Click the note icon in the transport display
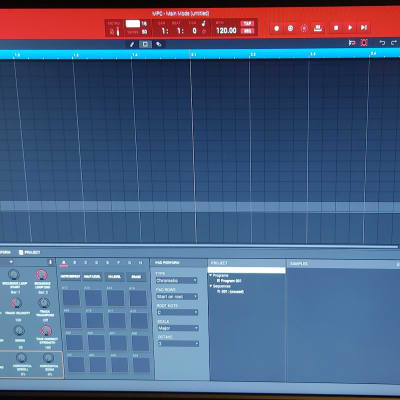Screen dimensions: 400x400 (x=204, y=24)
